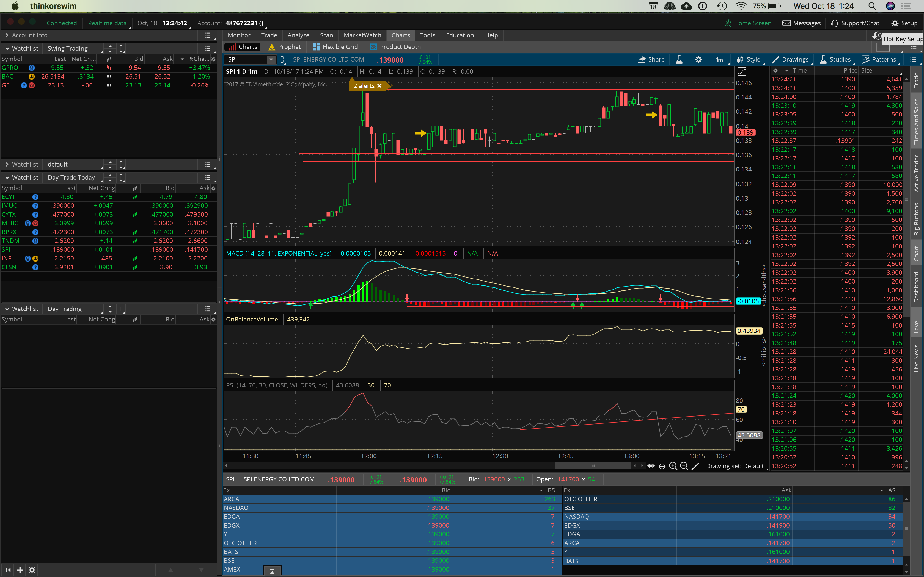Close the 2 alerts badge
924x577 pixels.
[380, 86]
